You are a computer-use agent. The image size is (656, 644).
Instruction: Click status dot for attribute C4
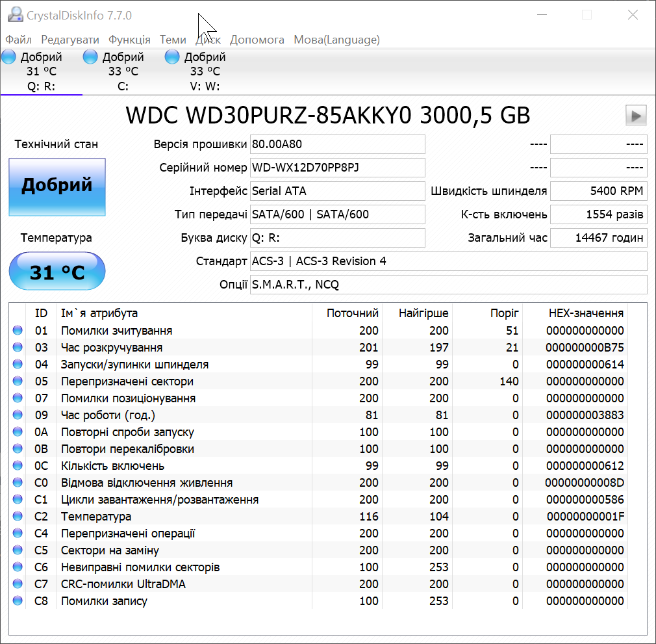tap(18, 533)
